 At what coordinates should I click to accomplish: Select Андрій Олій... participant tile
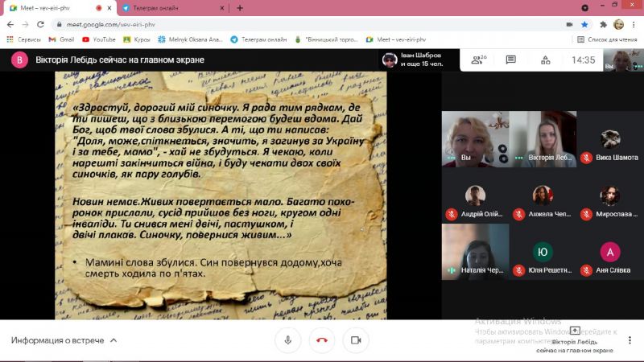pos(476,195)
